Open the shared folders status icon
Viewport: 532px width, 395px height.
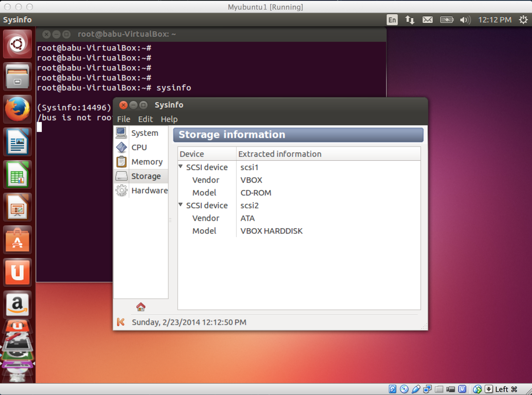438,389
